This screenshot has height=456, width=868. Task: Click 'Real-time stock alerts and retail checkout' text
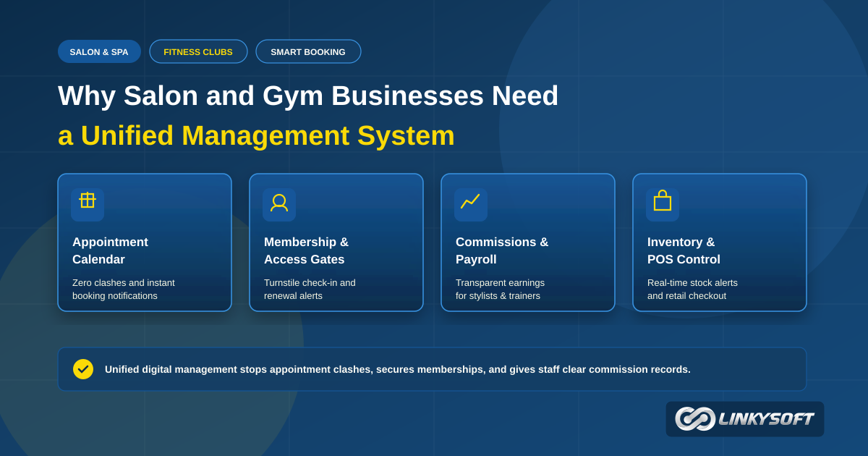point(692,290)
